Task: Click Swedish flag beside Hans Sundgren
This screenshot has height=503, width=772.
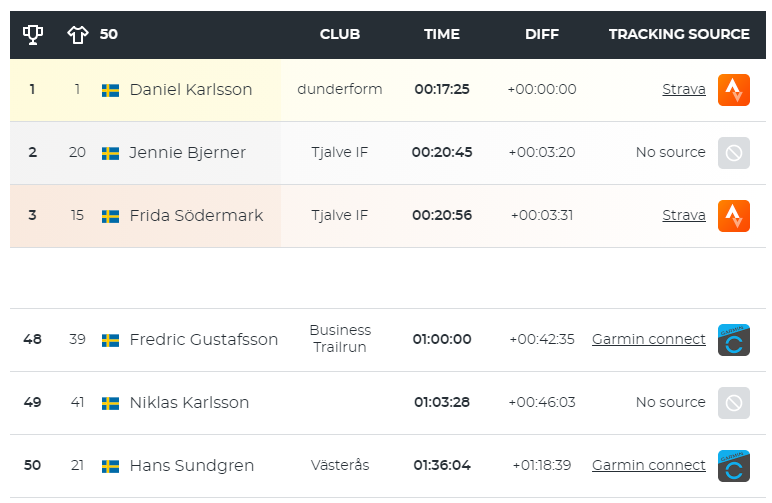Action: click(x=110, y=467)
